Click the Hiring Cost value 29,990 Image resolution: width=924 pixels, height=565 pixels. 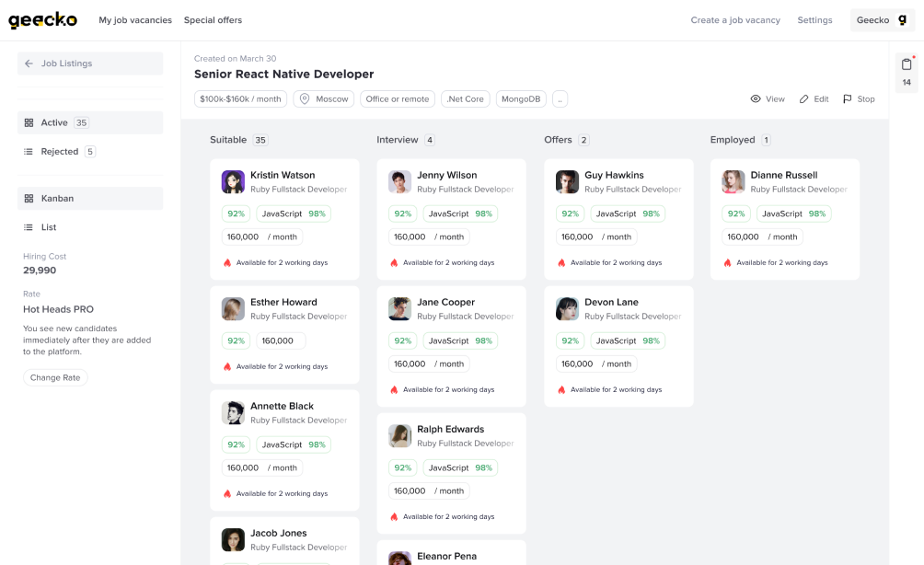coord(40,271)
